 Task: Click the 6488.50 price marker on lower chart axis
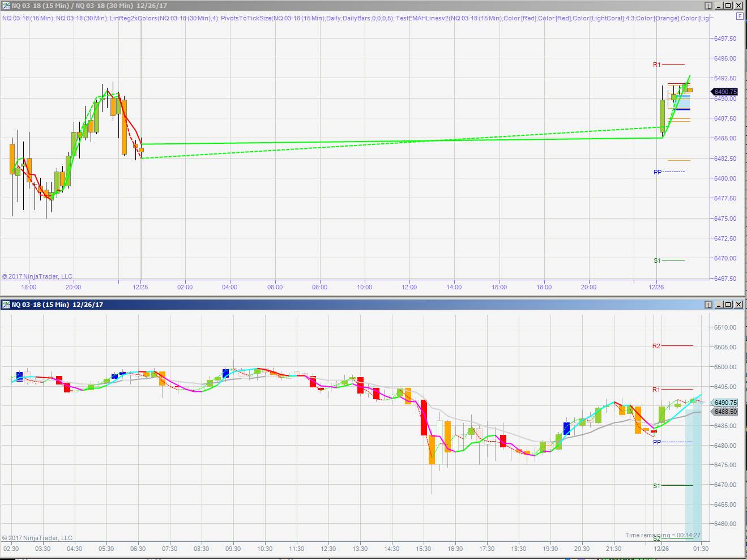click(725, 412)
